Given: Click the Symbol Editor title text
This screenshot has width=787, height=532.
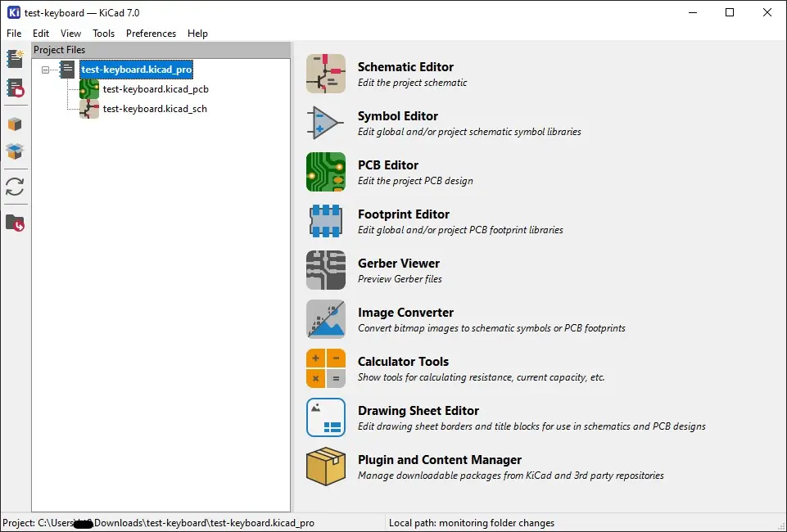Looking at the screenshot, I should pos(398,116).
